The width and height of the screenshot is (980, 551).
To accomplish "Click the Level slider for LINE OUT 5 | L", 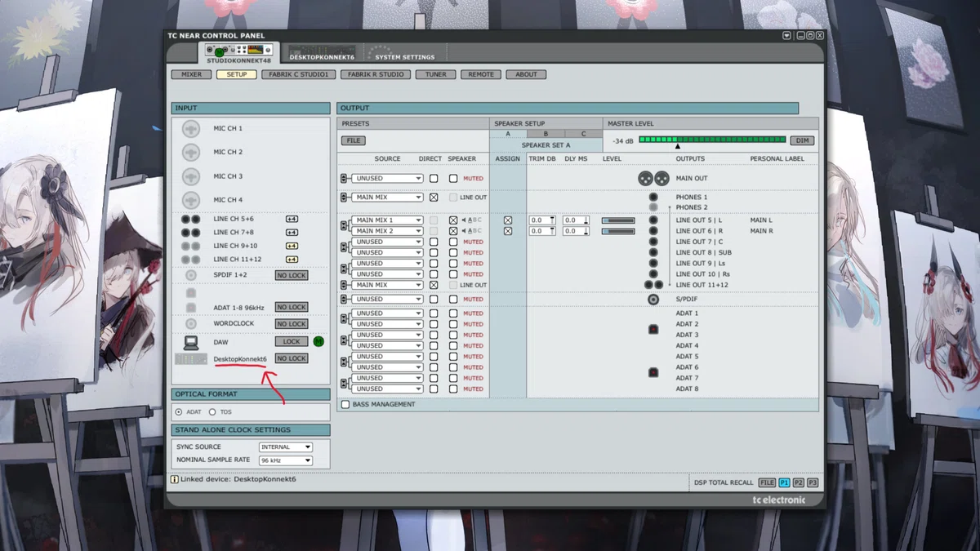I will (x=618, y=220).
